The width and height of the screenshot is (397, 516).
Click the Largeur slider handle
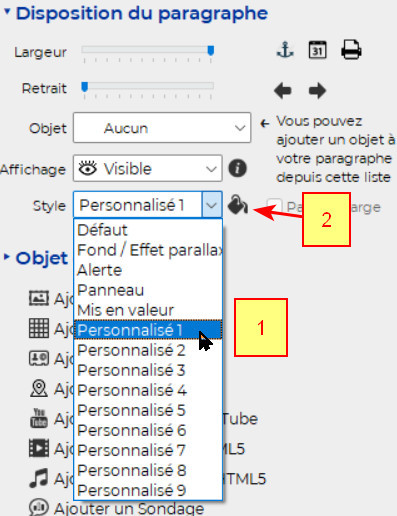point(211,50)
